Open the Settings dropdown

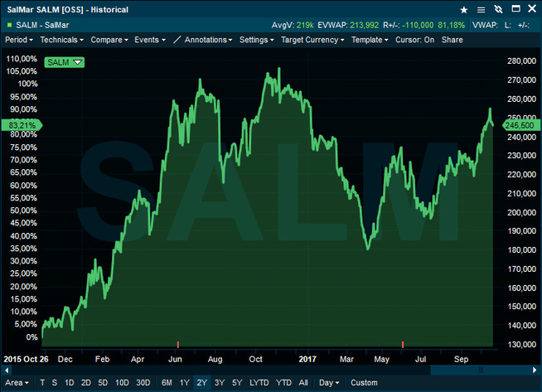(257, 40)
